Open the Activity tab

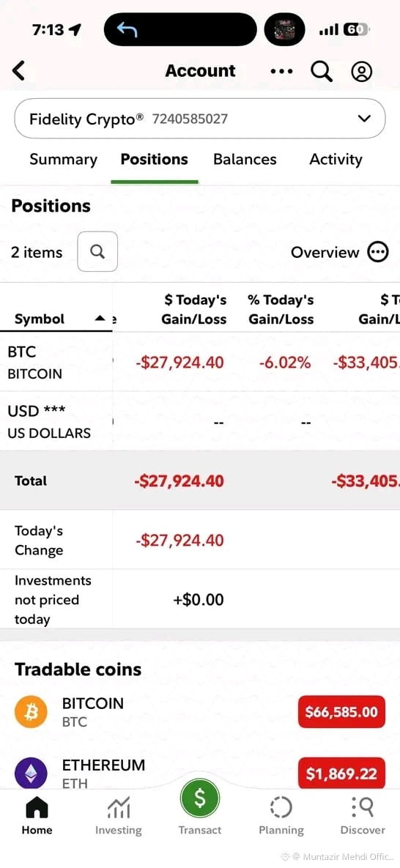point(336,160)
